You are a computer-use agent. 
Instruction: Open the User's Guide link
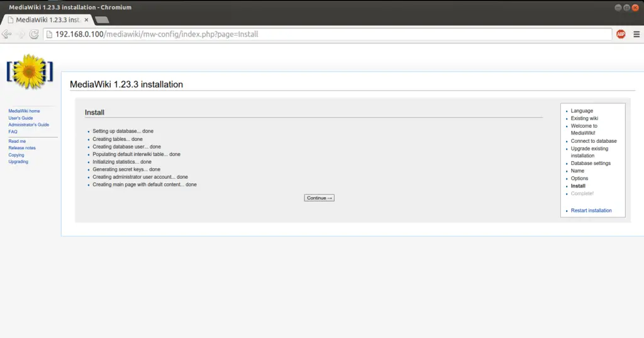click(21, 118)
